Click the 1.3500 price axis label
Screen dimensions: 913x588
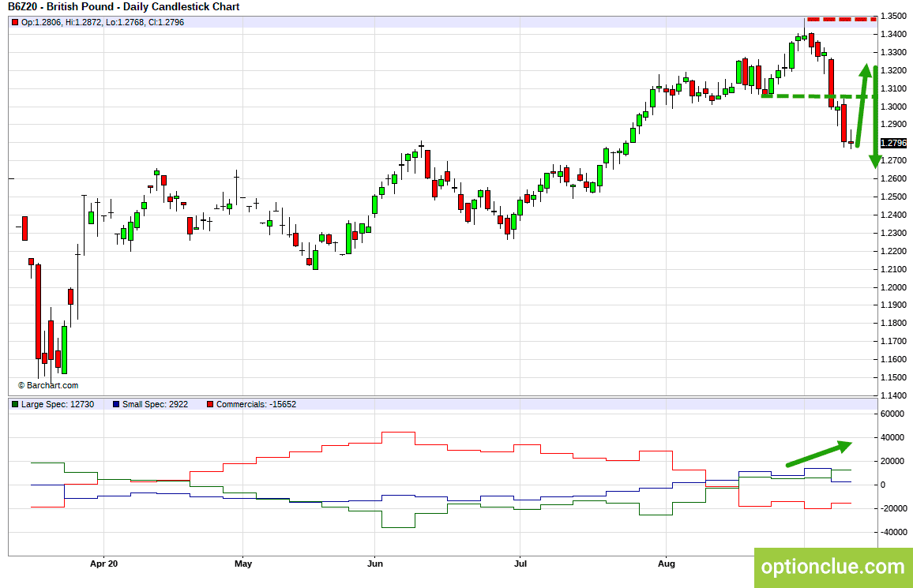pos(893,17)
